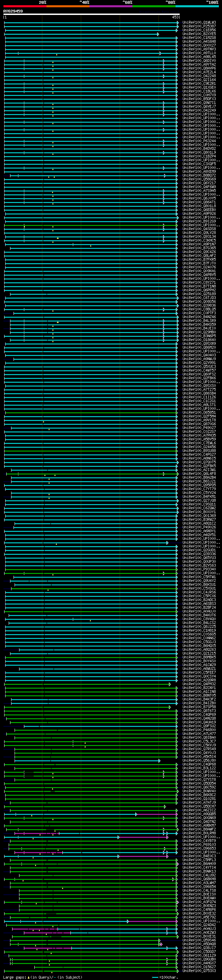Open the UniRef100_B4NZ46 hit

199,316
